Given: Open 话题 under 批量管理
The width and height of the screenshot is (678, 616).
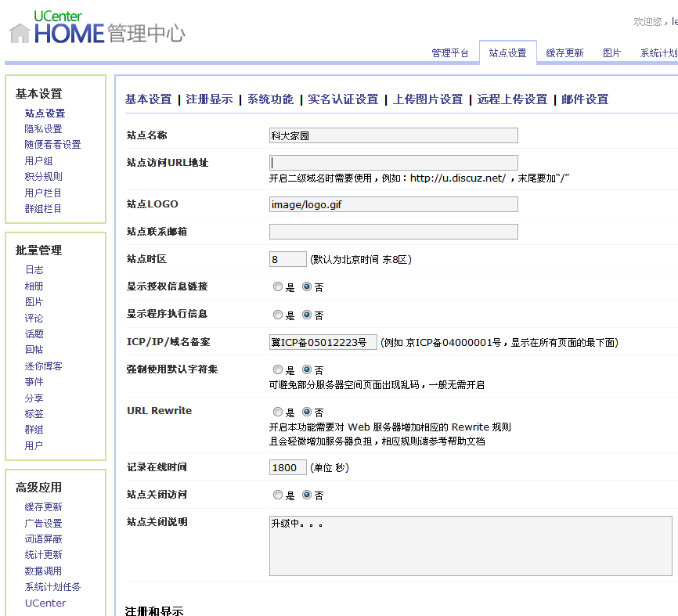Looking at the screenshot, I should pyautogui.click(x=34, y=333).
